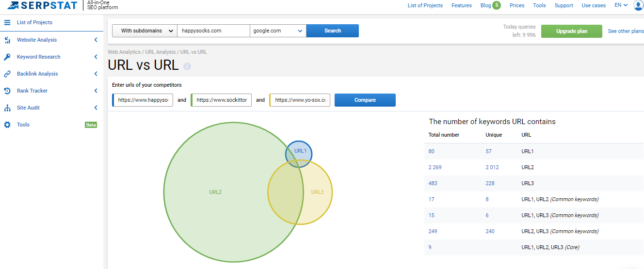Open the With subdomains dropdown
644x269 pixels.
145,31
